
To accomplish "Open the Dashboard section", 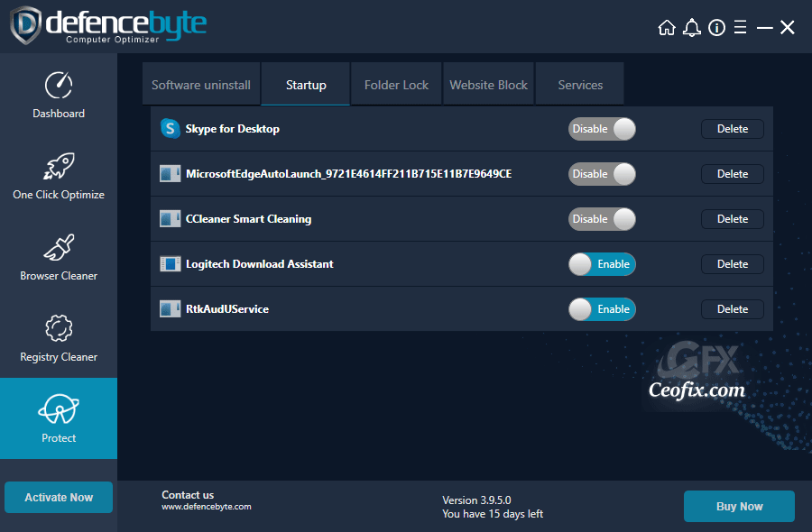I will [x=59, y=96].
